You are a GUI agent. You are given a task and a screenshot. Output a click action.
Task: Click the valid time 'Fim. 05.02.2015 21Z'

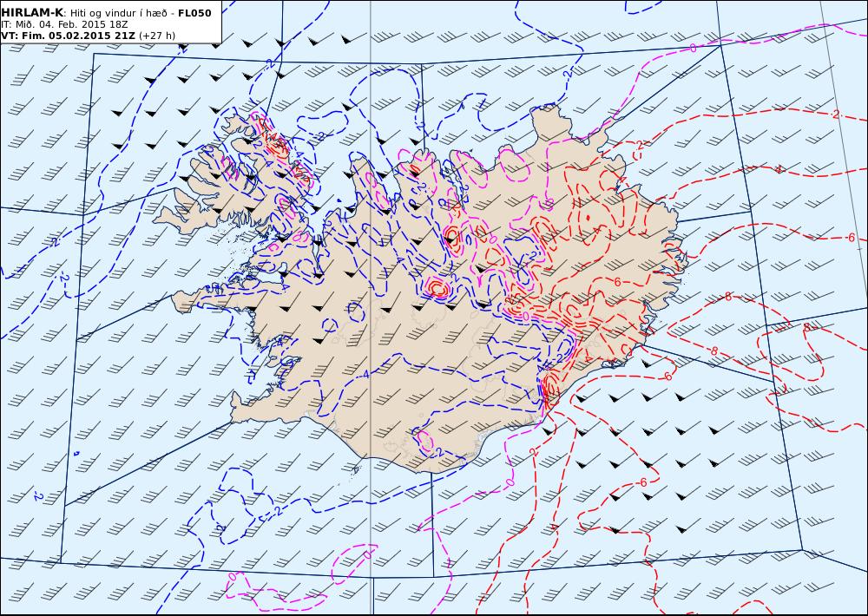coord(77,36)
